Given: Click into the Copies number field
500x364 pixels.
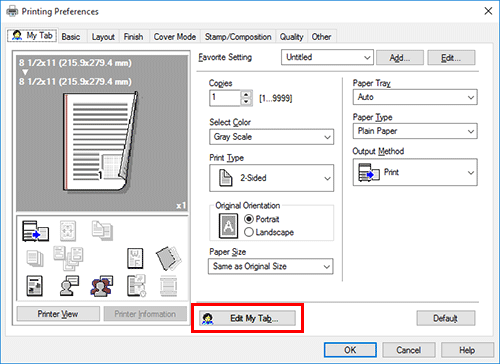Looking at the screenshot, I should pyautogui.click(x=225, y=98).
